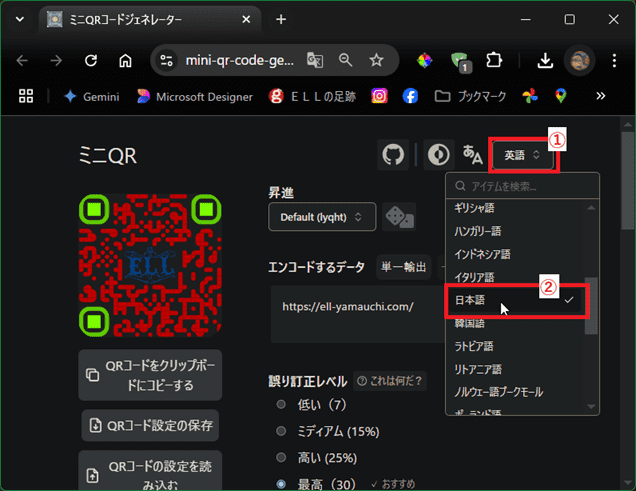Click QRコードをクリップボードにコピーする button
636x491 pixels.
(x=150, y=375)
